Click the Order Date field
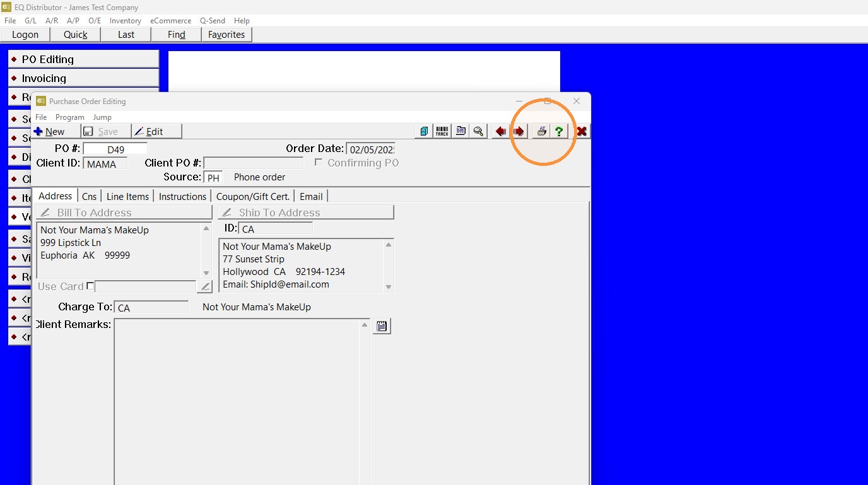Viewport: 868px width, 485px height. coord(370,149)
